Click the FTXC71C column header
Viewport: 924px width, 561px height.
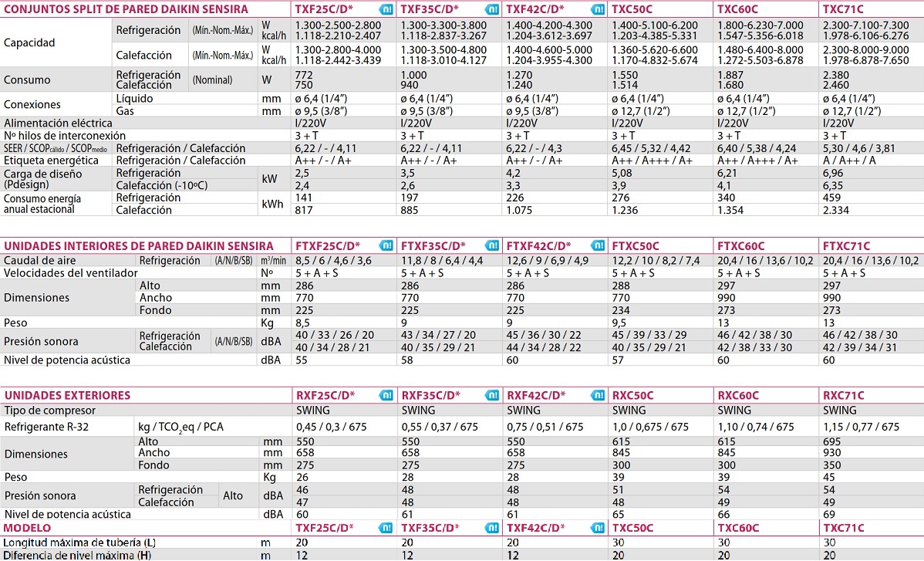[846, 246]
